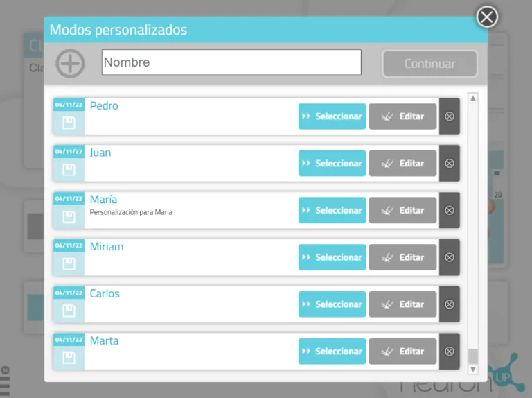The width and height of the screenshot is (532, 398).
Task: Open the Carlos mode entry name
Action: tap(105, 294)
